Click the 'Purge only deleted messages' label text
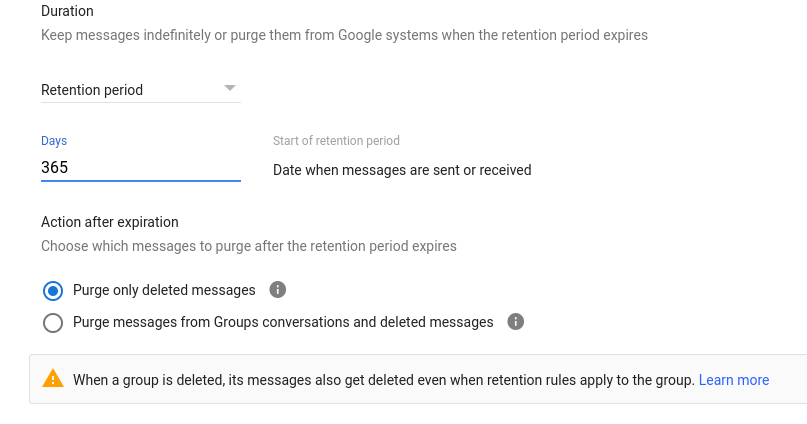807x424 pixels. point(164,290)
